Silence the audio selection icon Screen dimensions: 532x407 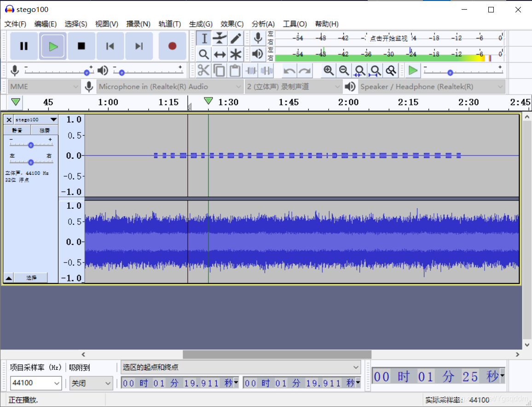[x=266, y=70]
